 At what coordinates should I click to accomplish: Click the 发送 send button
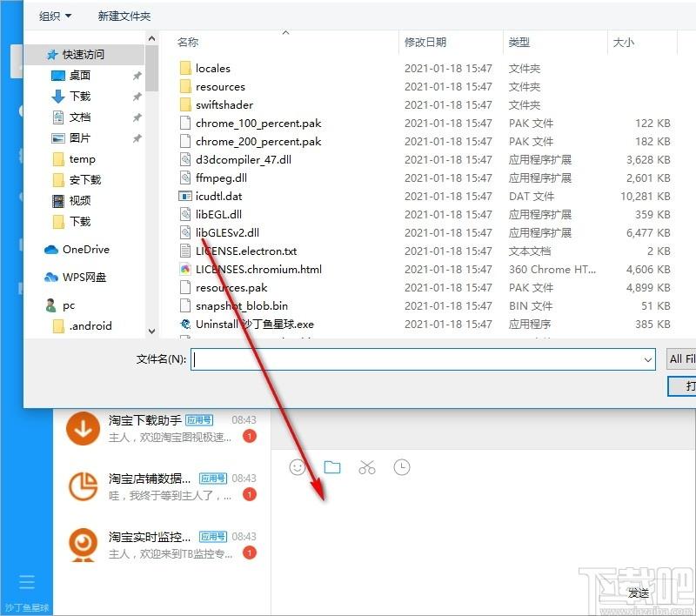pyautogui.click(x=639, y=593)
